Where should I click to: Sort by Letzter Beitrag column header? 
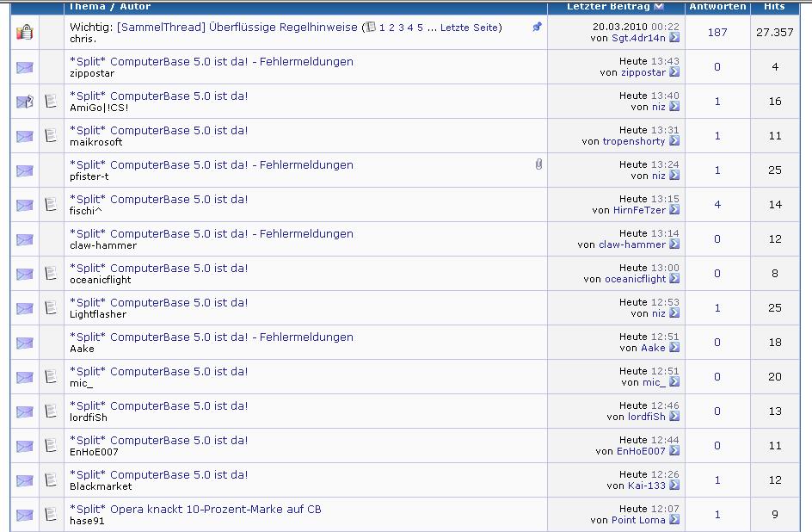pyautogui.click(x=608, y=6)
